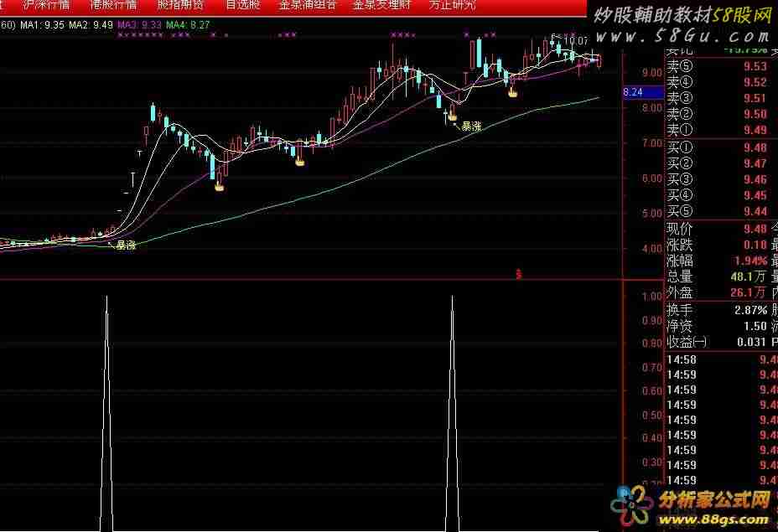The image size is (778, 532).
Task: Click the 收益(一) value 0.031
Action: coord(752,342)
